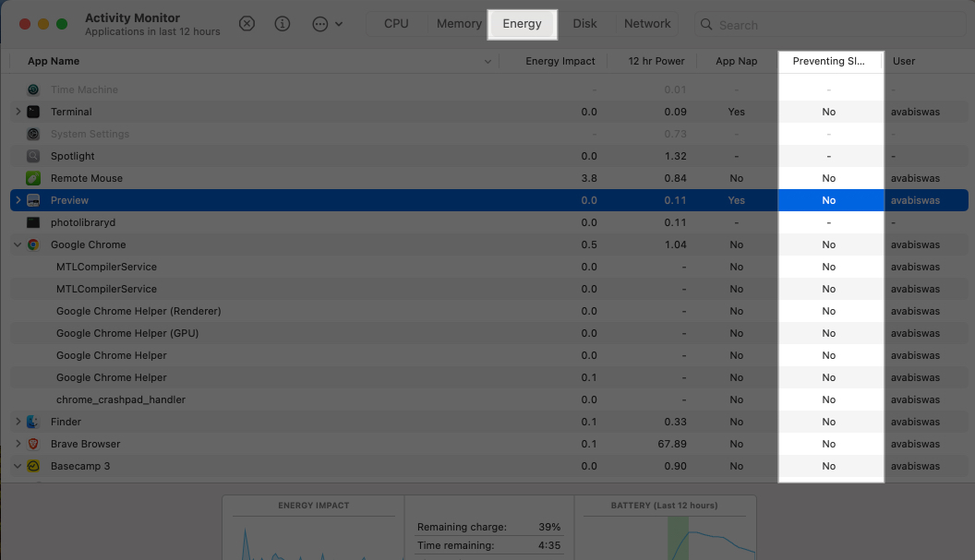
Task: Click the Remote Mouse app icon
Action: pos(33,178)
